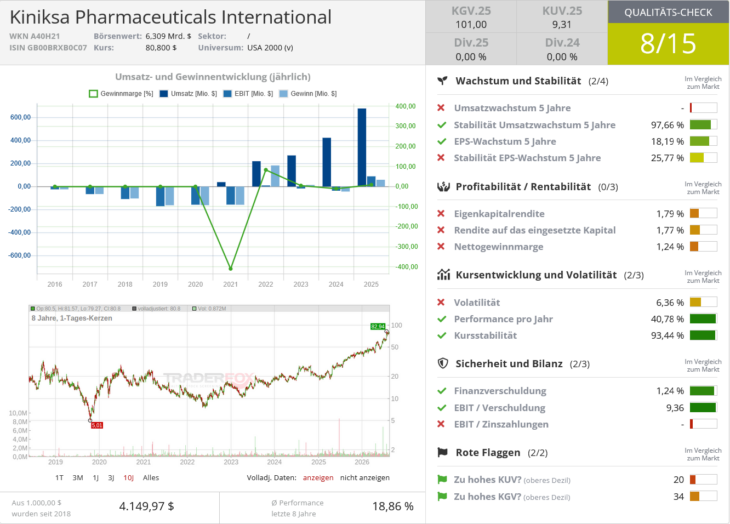Click the Umsatz- und Gewinnentwicklung (jährlich) heading
Image resolution: width=730 pixels, height=524 pixels.
(x=213, y=77)
